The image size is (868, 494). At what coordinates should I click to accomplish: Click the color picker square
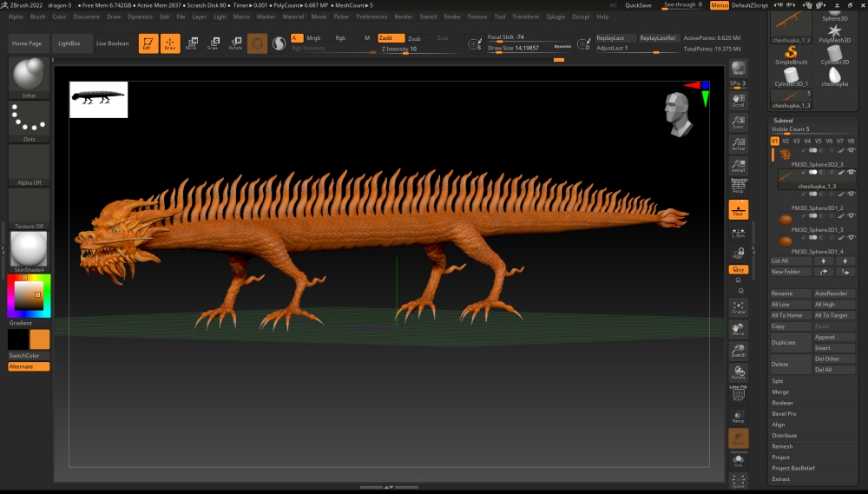point(29,296)
